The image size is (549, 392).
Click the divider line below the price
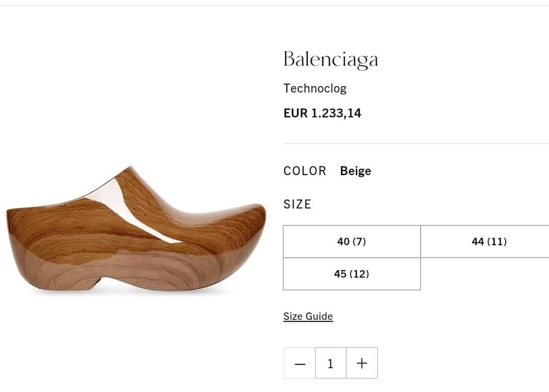coord(416,143)
